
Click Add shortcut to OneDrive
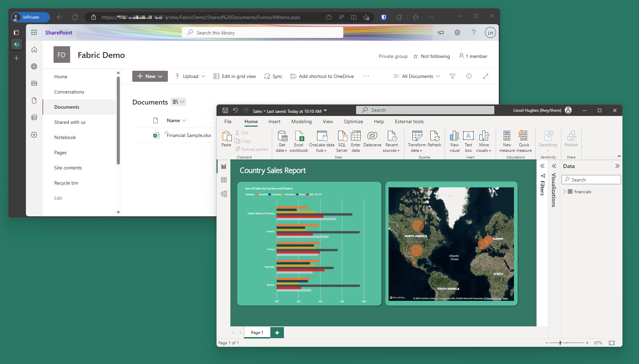click(322, 76)
